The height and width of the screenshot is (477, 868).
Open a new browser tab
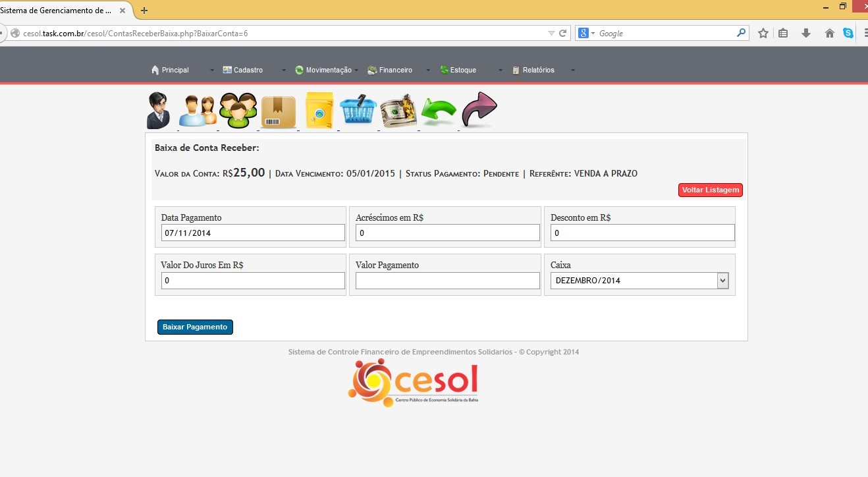144,10
